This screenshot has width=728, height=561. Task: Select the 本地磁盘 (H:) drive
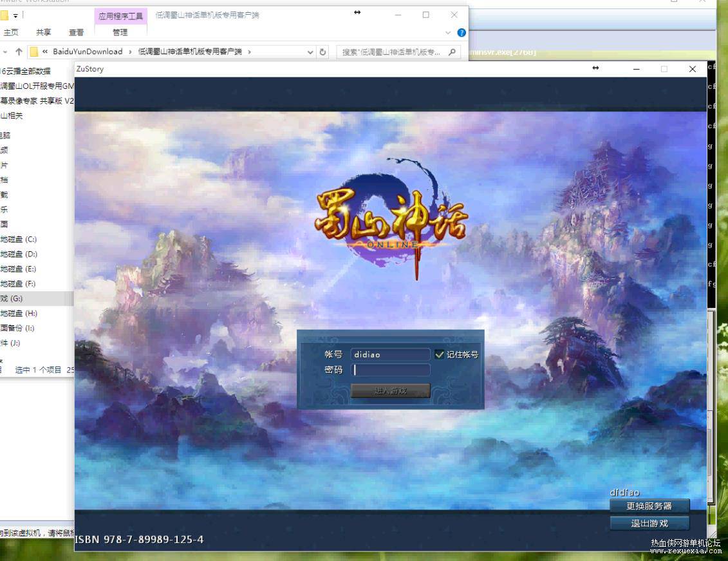click(19, 314)
